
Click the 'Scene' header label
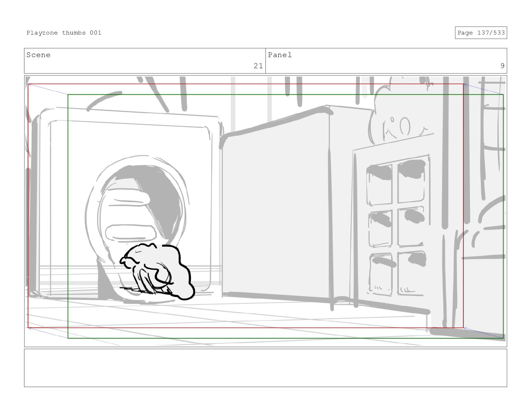pyautogui.click(x=38, y=55)
